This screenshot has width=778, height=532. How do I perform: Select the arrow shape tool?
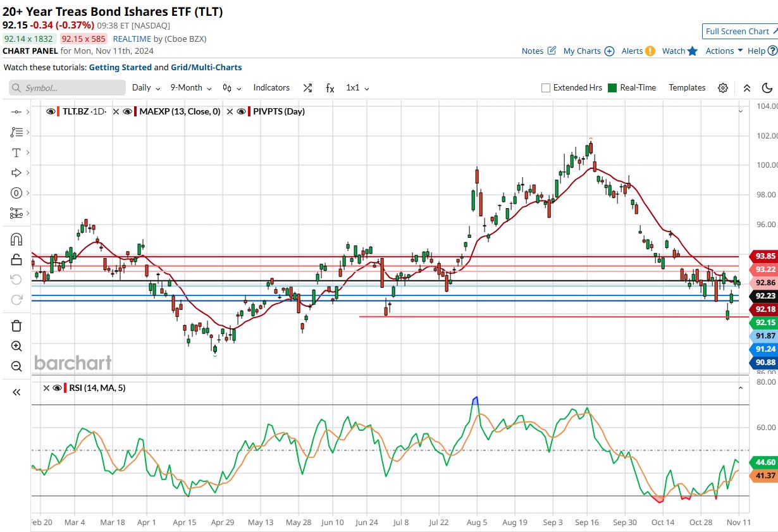pos(16,173)
